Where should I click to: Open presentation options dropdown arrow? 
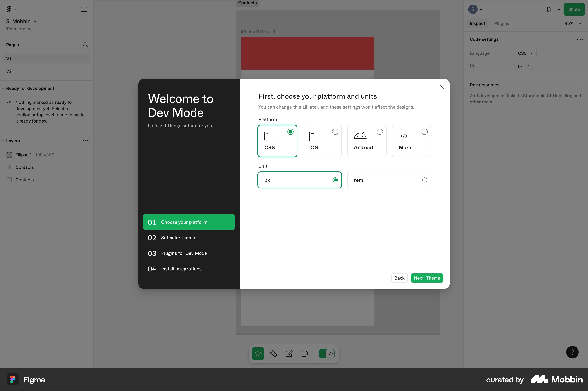tap(559, 10)
